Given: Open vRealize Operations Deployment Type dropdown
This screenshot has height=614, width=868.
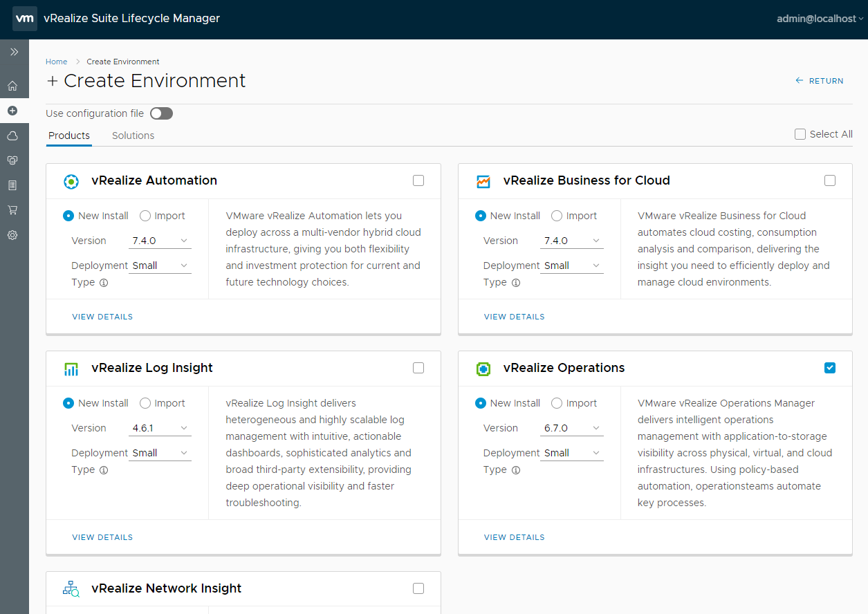Looking at the screenshot, I should point(572,453).
